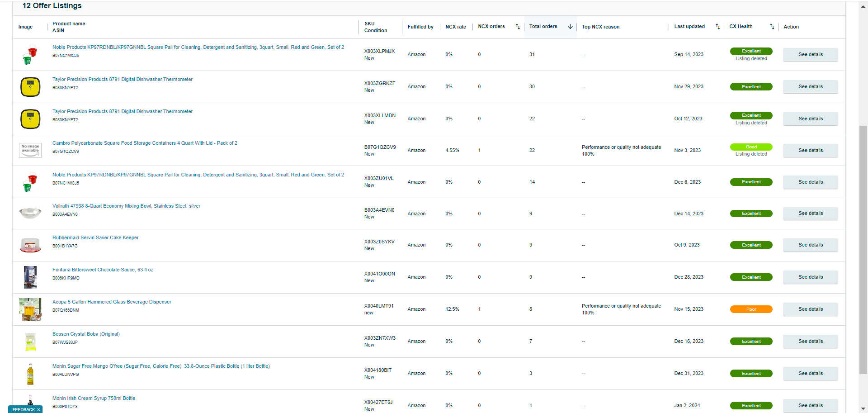Viewport: 868px width, 413px height.
Task: Click the Rubbermaid cake keeper thumbnail
Action: click(30, 245)
